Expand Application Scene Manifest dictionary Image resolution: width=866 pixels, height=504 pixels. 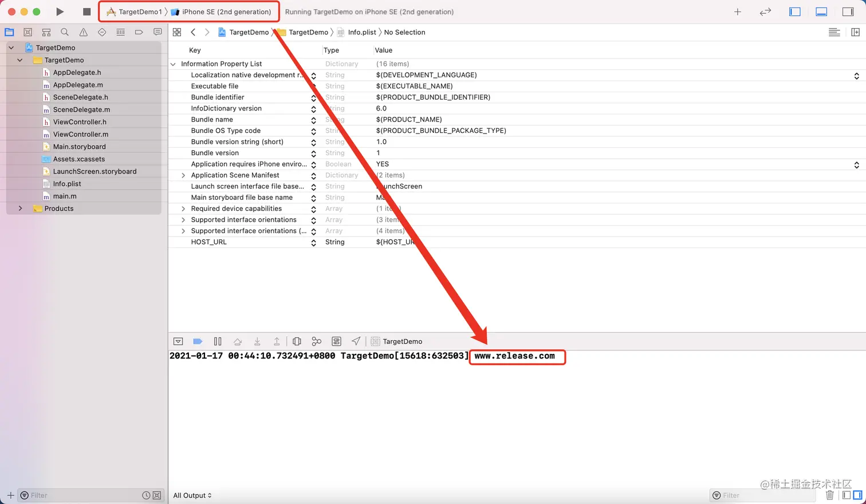click(x=183, y=175)
